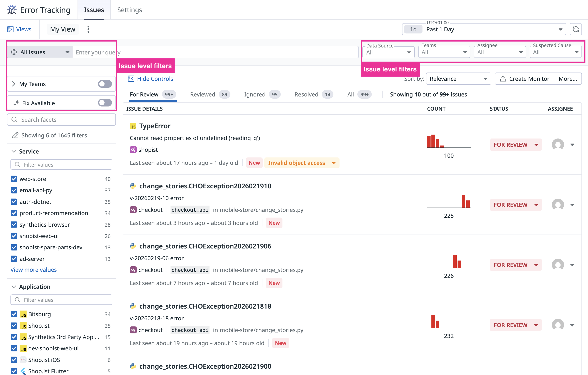Click the Create Monitor button

[x=524, y=79]
